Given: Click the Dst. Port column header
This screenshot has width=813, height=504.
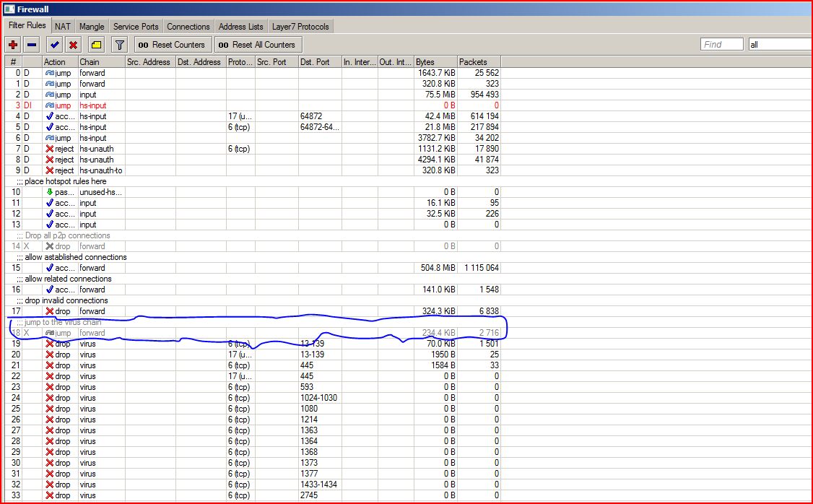Looking at the screenshot, I should coord(320,61).
